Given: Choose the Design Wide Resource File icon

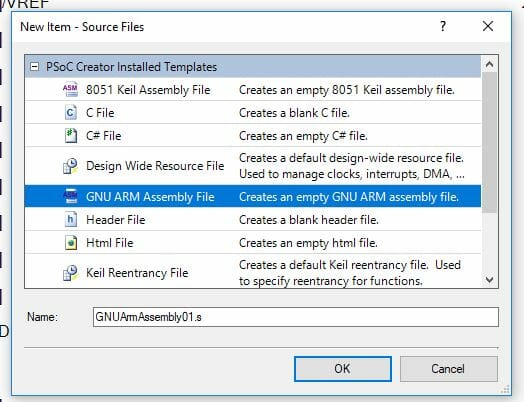Looking at the screenshot, I should click(70, 166).
